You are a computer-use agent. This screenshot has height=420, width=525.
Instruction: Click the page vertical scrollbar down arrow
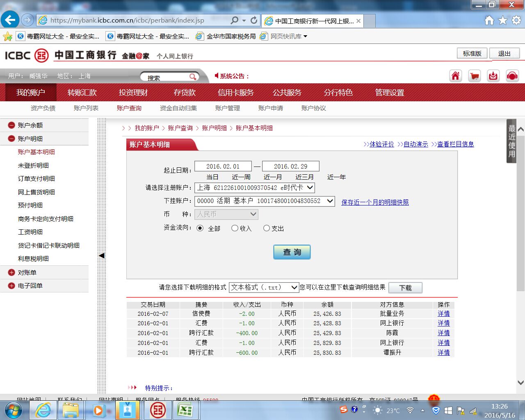pos(520,382)
